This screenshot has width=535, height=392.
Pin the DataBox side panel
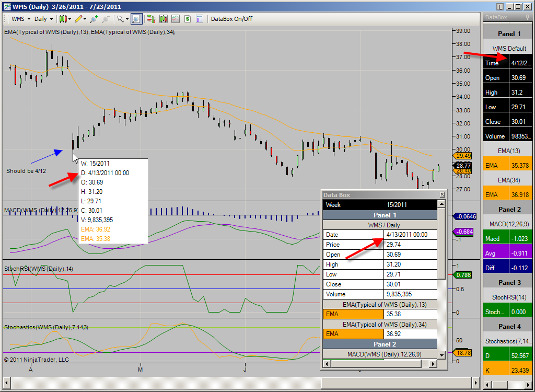tap(528, 17)
